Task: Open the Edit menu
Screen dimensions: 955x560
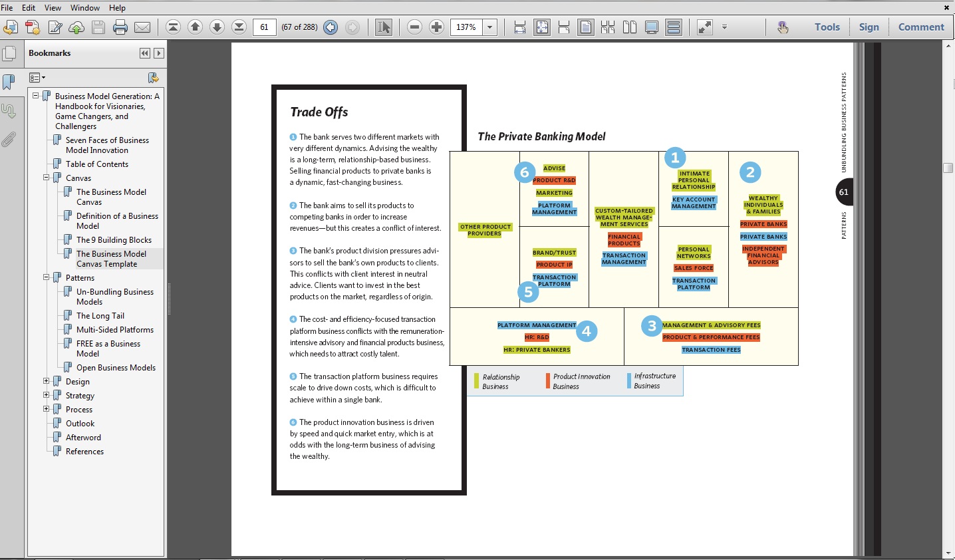Action: click(x=29, y=8)
